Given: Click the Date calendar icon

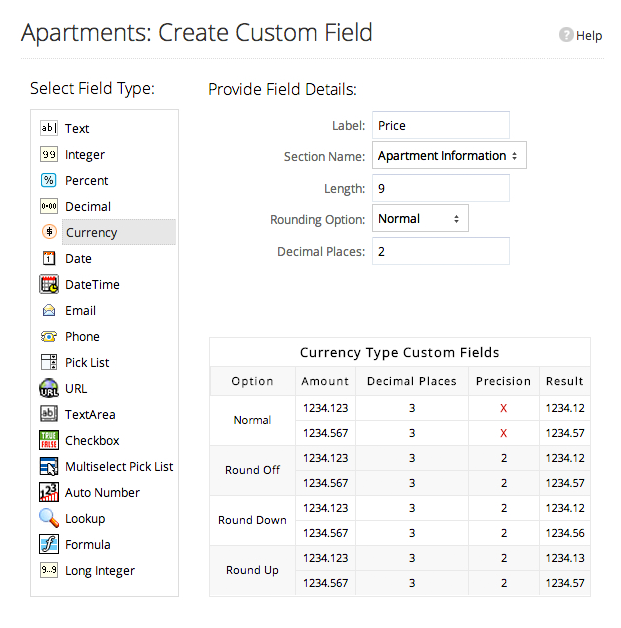Looking at the screenshot, I should (x=48, y=258).
